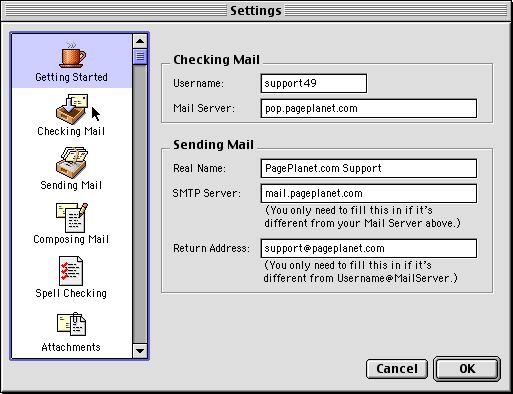
Task: Click the scrollbar thumb in category list
Action: click(x=140, y=56)
